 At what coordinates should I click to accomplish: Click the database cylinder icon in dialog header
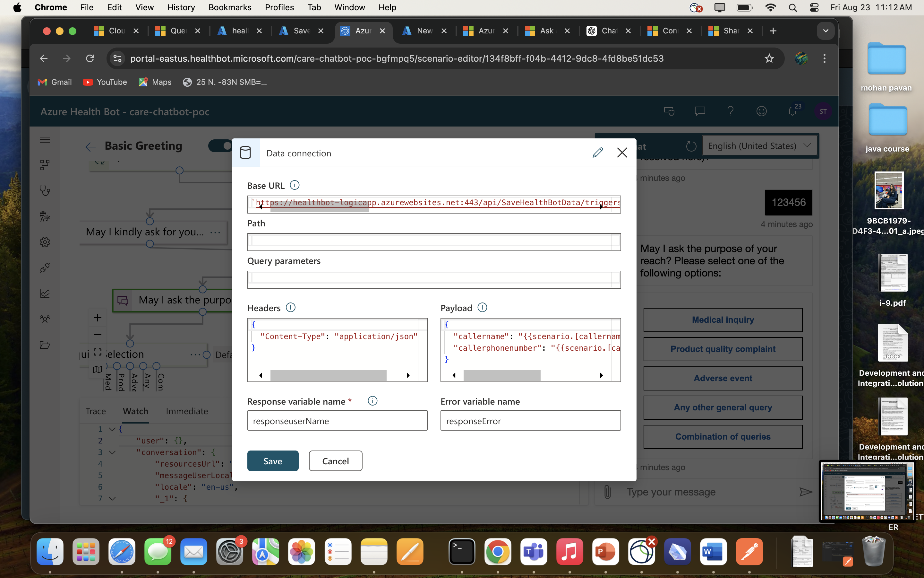[245, 153]
